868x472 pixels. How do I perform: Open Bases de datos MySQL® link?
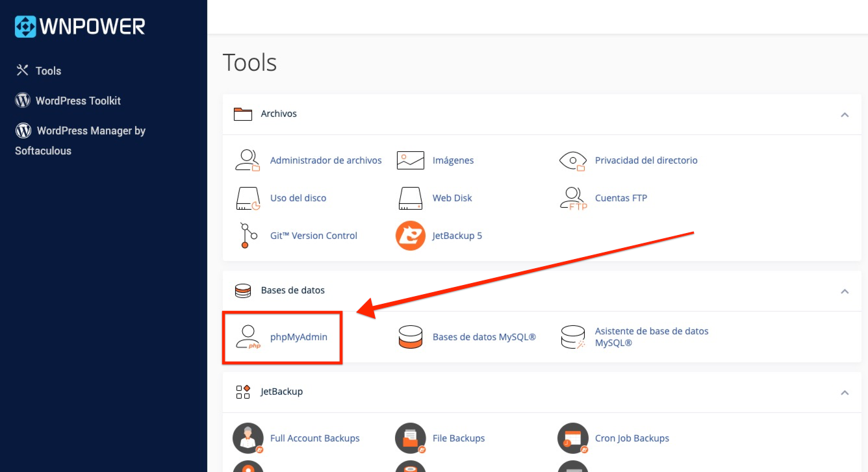click(x=484, y=338)
